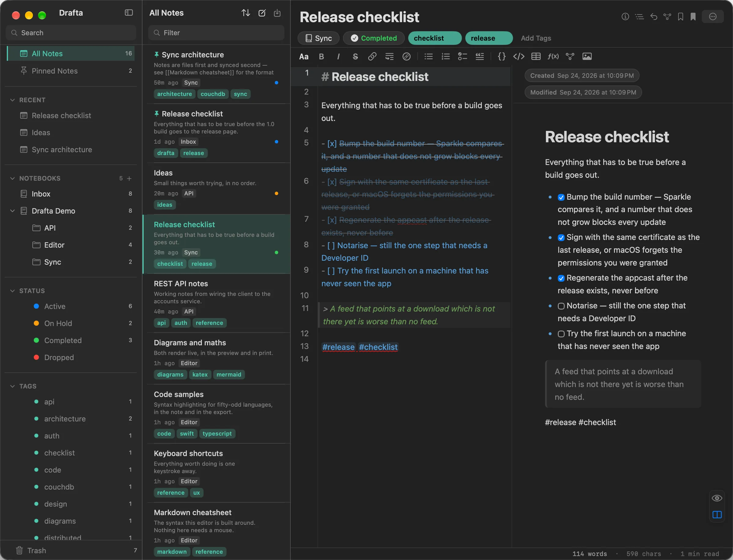Viewport: 733px width, 560px height.
Task: Add a new notebook with plus button
Action: click(x=129, y=178)
